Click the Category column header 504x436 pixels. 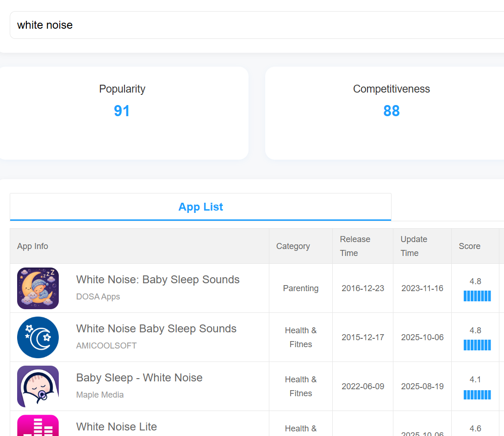[293, 246]
